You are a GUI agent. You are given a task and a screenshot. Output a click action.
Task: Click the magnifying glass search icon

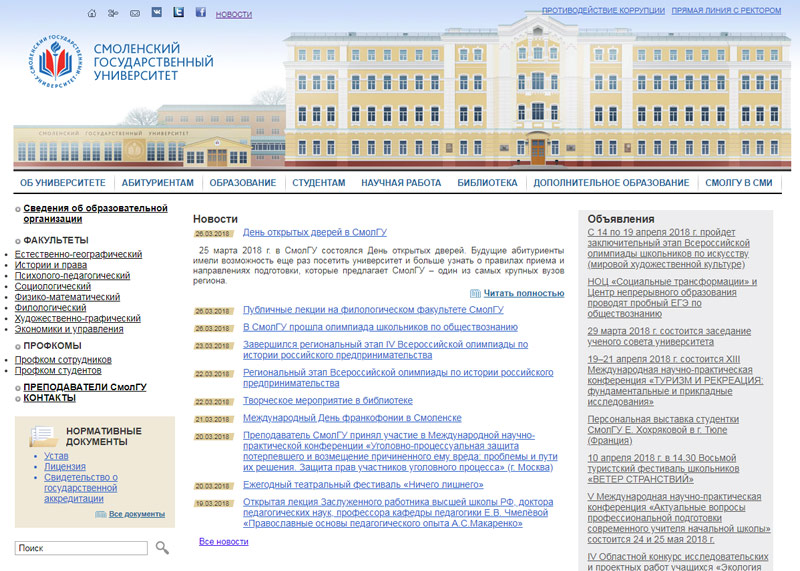tap(162, 548)
